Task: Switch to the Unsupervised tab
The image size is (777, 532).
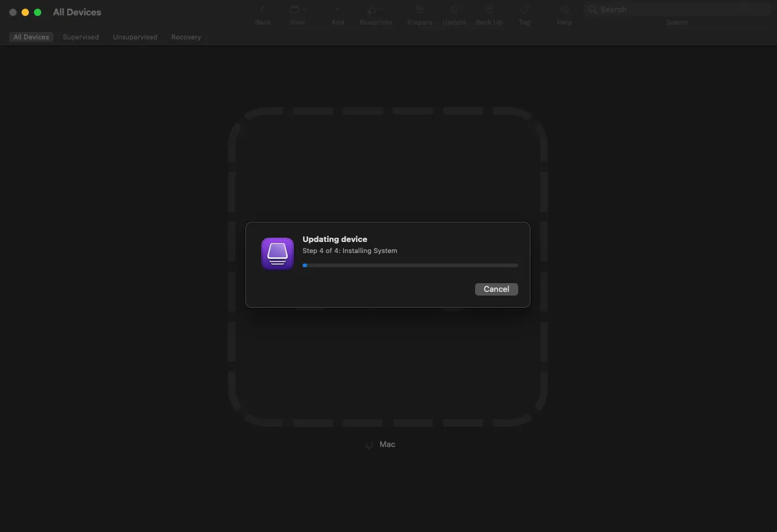Action: click(x=135, y=37)
